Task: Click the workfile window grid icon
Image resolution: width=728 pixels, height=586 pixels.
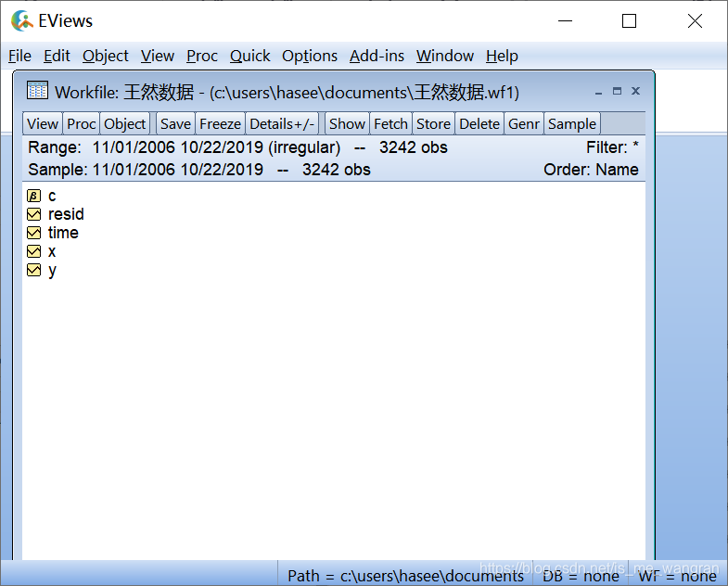Action: (37, 90)
